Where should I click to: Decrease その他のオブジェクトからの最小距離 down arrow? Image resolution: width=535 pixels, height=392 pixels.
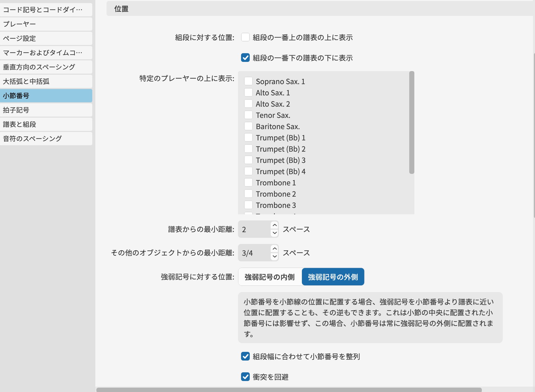pos(275,256)
